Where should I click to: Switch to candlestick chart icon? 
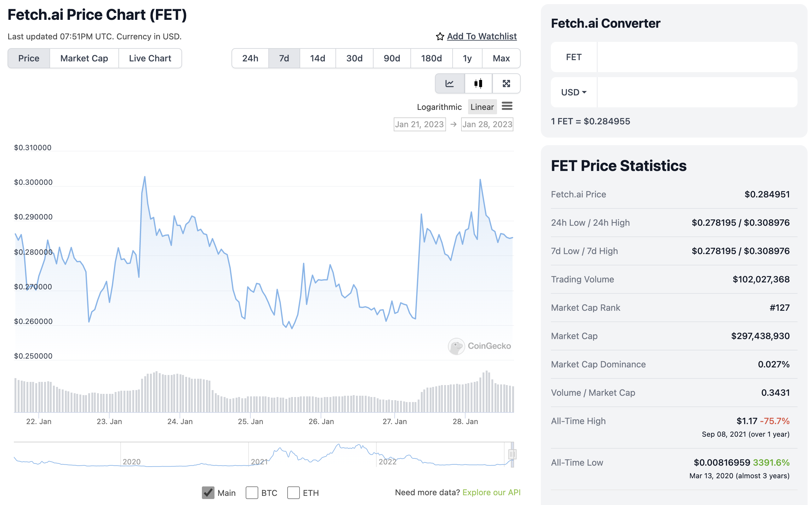[478, 83]
